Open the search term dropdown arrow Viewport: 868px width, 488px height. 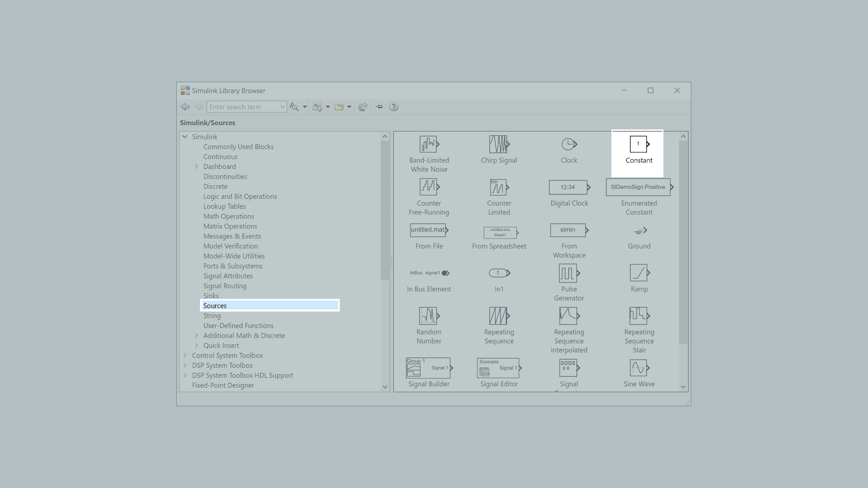click(x=283, y=107)
